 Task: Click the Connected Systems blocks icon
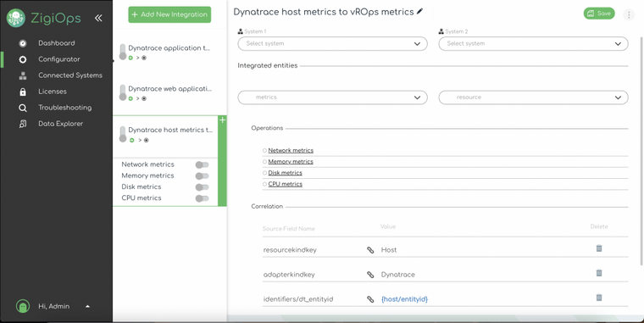[x=23, y=75]
